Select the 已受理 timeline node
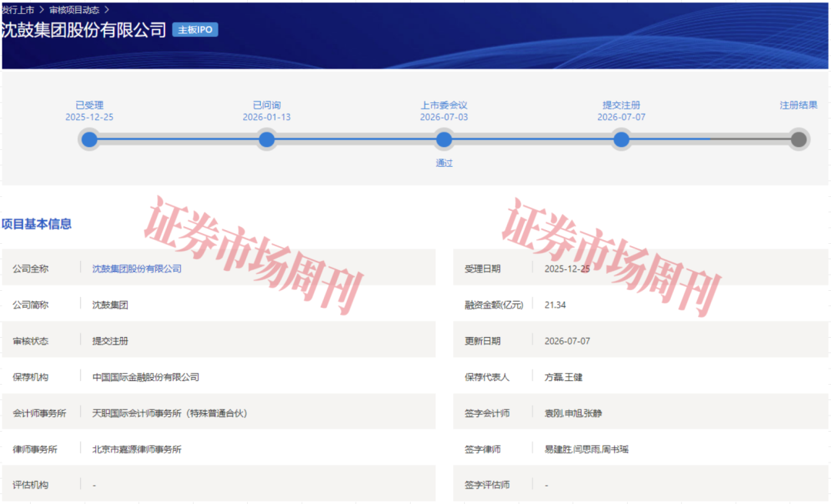This screenshot has height=504, width=831. [89, 139]
